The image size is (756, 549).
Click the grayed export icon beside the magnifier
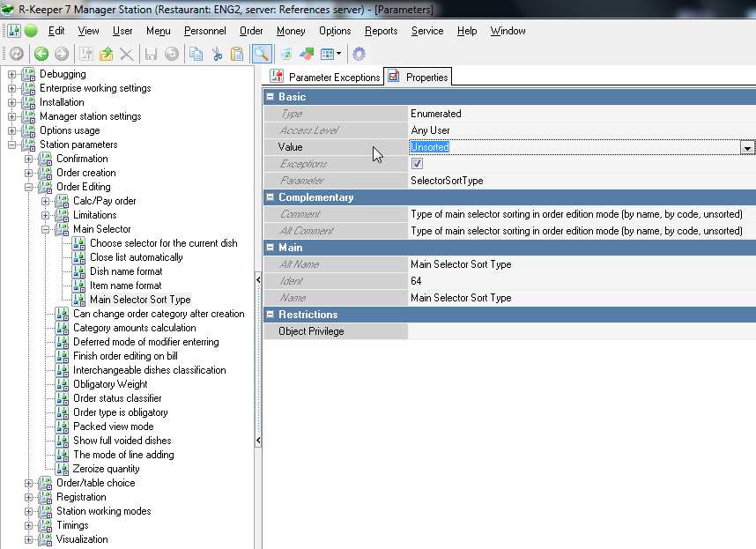tap(285, 54)
